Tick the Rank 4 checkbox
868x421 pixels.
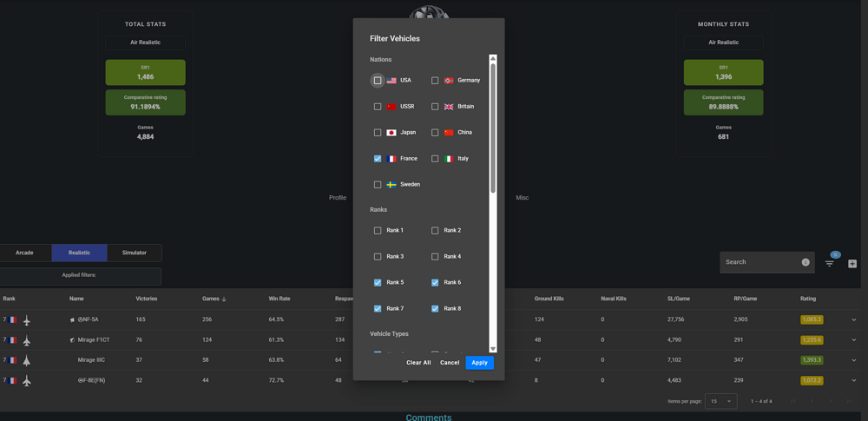pyautogui.click(x=435, y=257)
